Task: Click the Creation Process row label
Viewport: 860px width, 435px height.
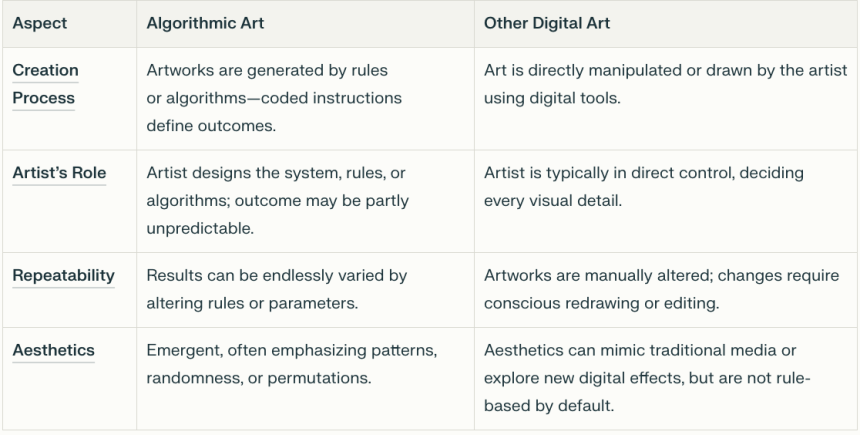Action: pos(46,84)
